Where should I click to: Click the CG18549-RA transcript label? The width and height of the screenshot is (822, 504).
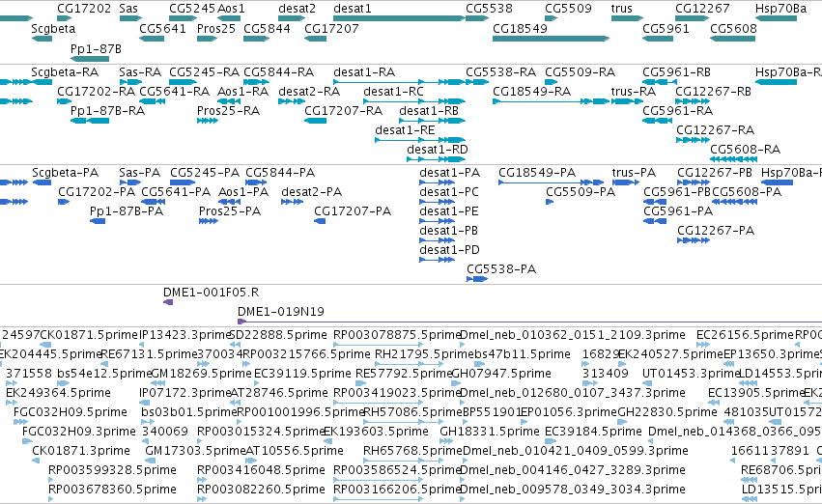click(531, 91)
